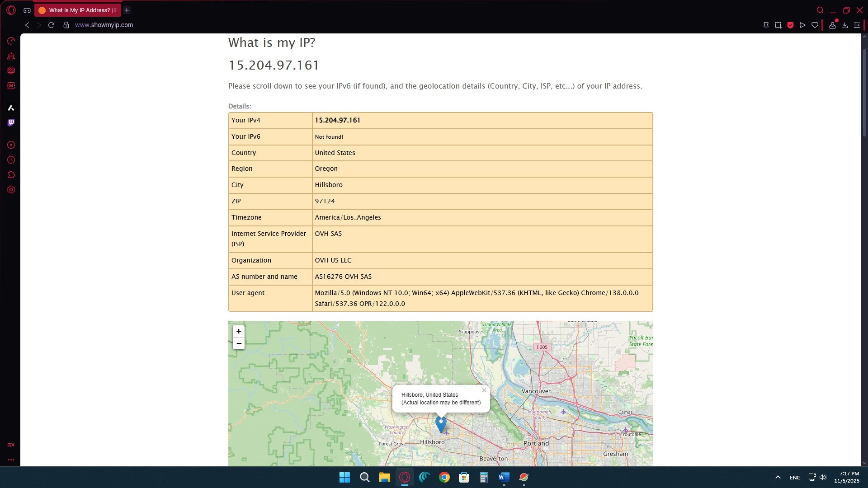Select the 'What Is My IP Address?' tab
Screen dimensions: 868x488
(78, 10)
